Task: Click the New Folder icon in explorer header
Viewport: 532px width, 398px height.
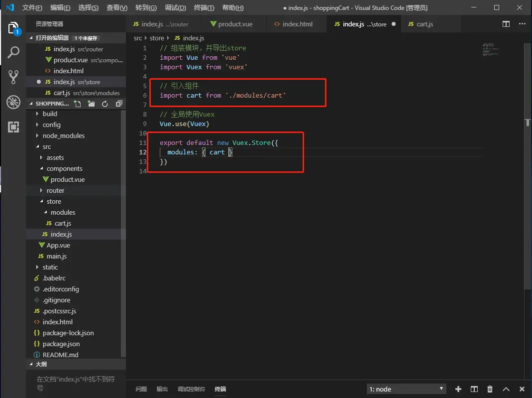Action: (91, 104)
